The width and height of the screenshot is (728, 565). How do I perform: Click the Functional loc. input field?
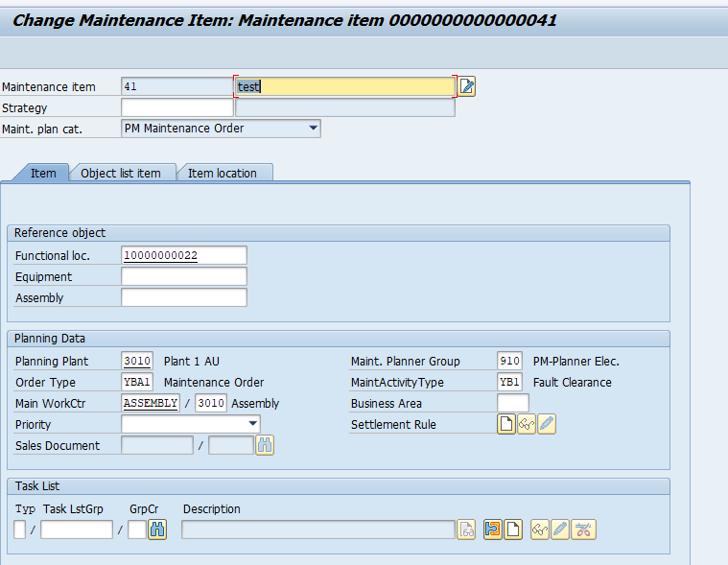click(184, 255)
